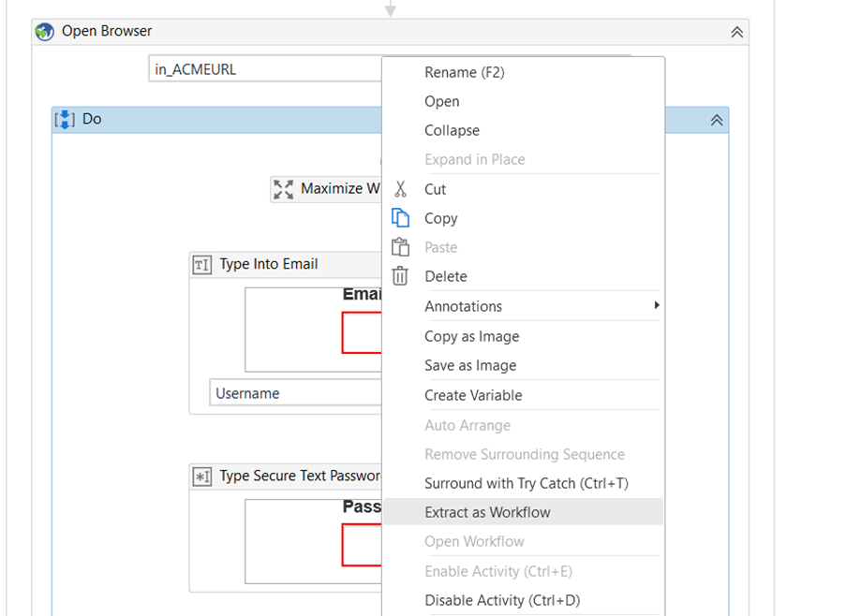Click Enable Activity (Ctrl+E) entry
This screenshot has height=616, width=861.
tap(524, 571)
